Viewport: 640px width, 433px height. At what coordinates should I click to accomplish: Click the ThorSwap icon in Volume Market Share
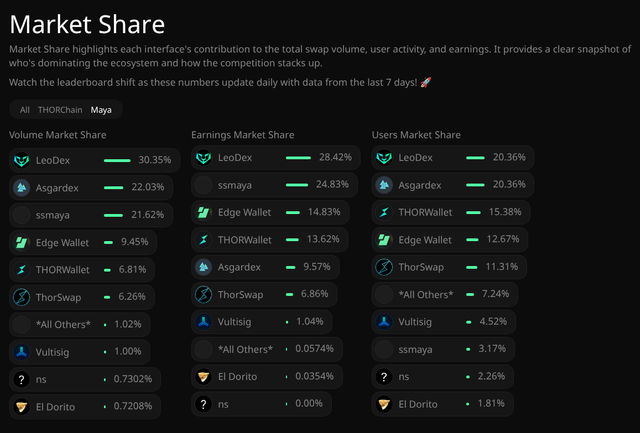[21, 297]
